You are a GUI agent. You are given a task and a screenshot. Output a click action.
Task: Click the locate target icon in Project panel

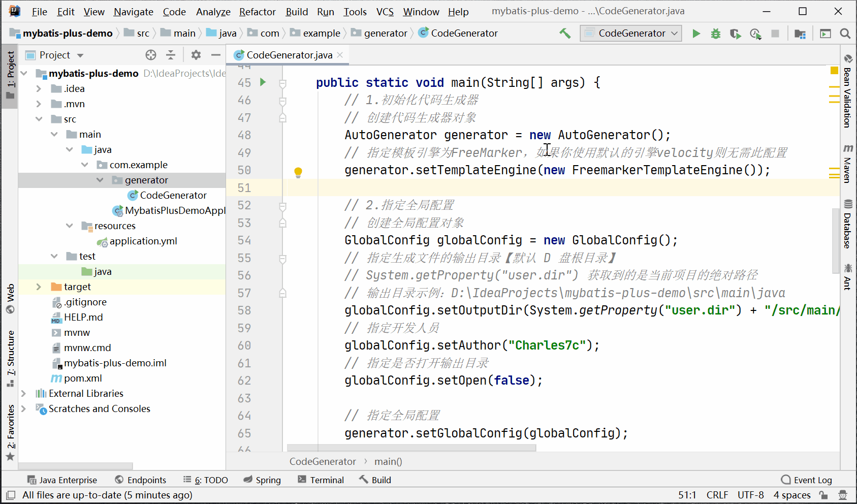[151, 55]
